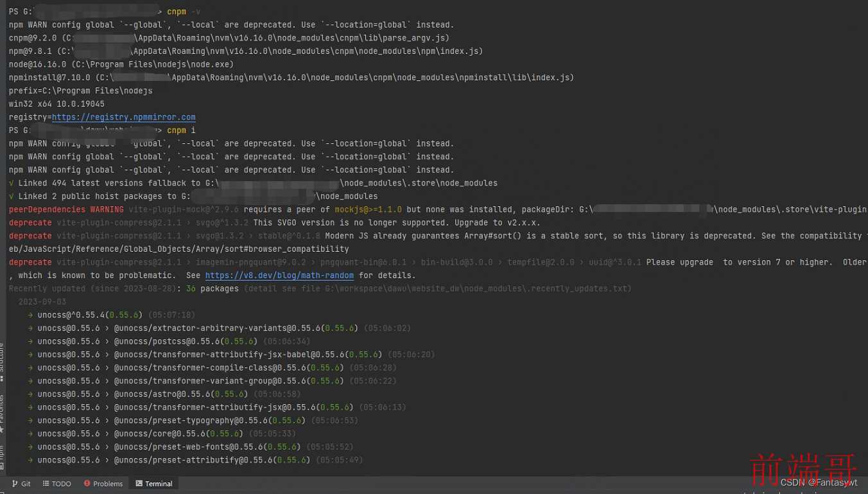868x494 pixels.
Task: Click the '@unocss/preset-attributify@0.55.6' row
Action: [x=196, y=460]
